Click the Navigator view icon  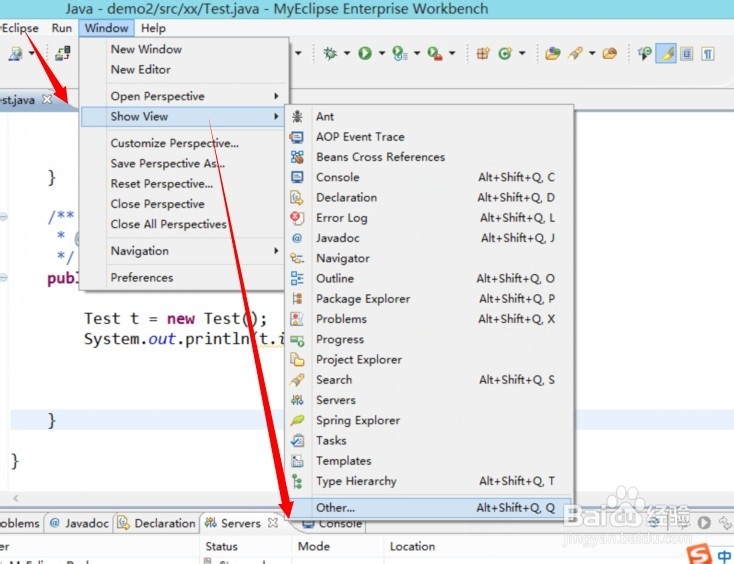297,258
